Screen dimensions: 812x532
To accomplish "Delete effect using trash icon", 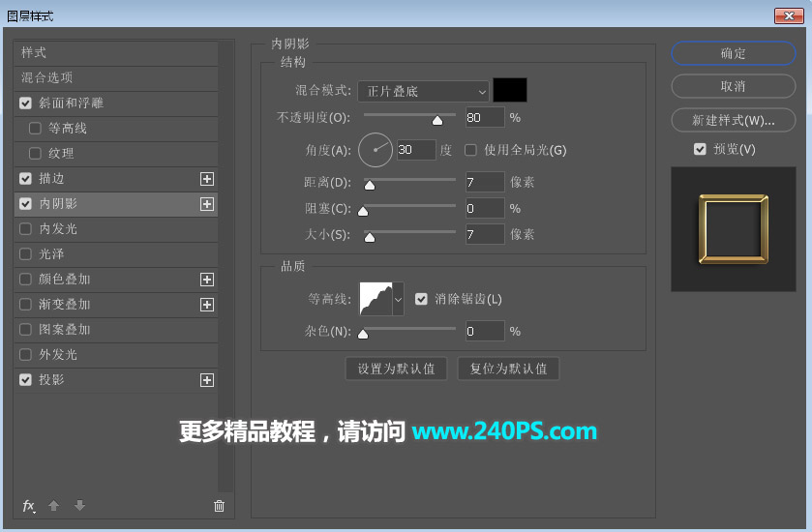I will click(x=219, y=506).
